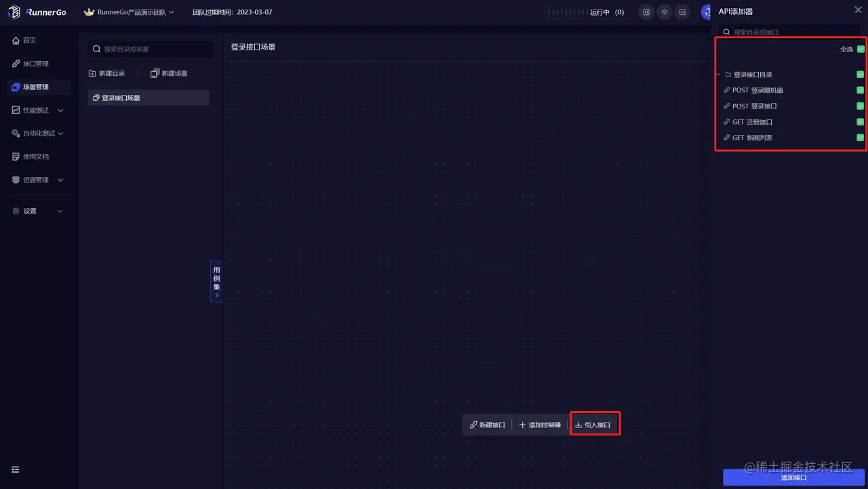Expand the 用例集 side tab
The image size is (868, 489).
point(216,281)
